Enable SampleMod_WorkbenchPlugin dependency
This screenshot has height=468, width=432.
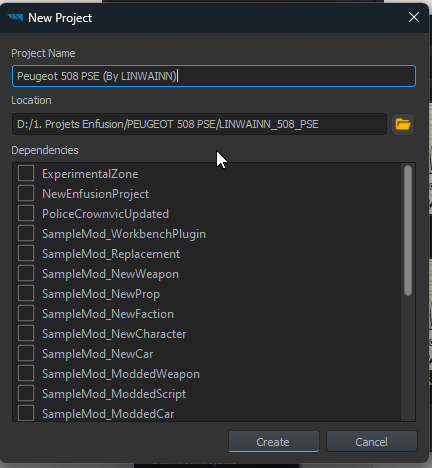click(26, 233)
